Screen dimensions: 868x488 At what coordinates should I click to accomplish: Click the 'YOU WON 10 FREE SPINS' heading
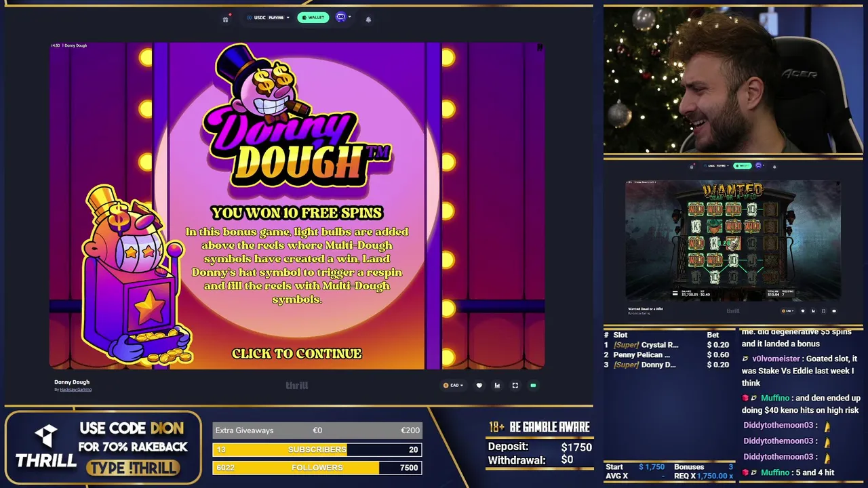click(x=296, y=213)
